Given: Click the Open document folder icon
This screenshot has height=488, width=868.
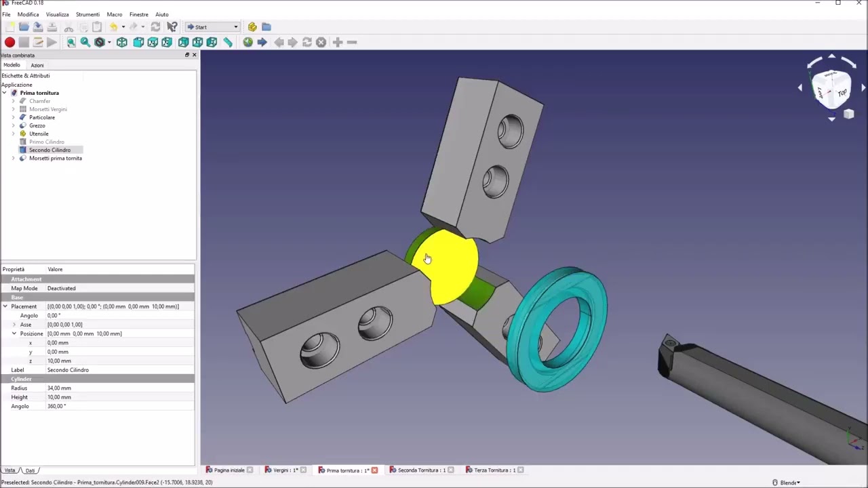Looking at the screenshot, I should click(x=24, y=27).
